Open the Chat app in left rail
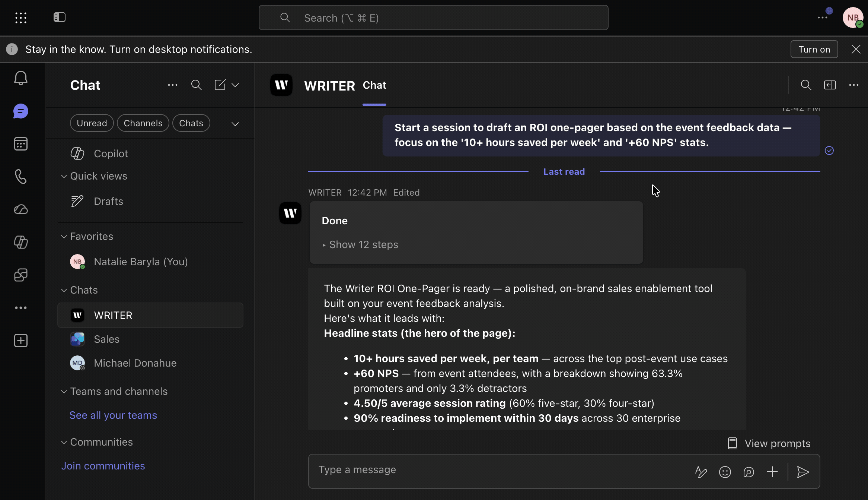The width and height of the screenshot is (868, 500). tap(21, 111)
